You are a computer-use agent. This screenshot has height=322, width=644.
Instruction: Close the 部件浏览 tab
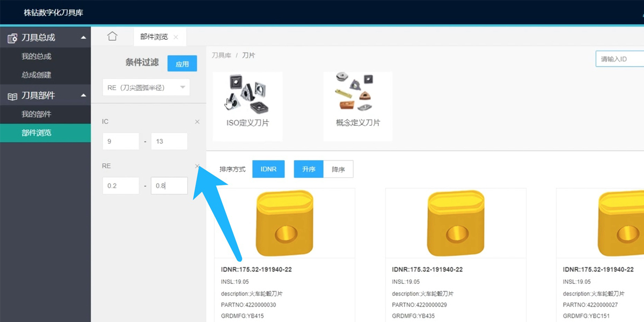point(176,37)
